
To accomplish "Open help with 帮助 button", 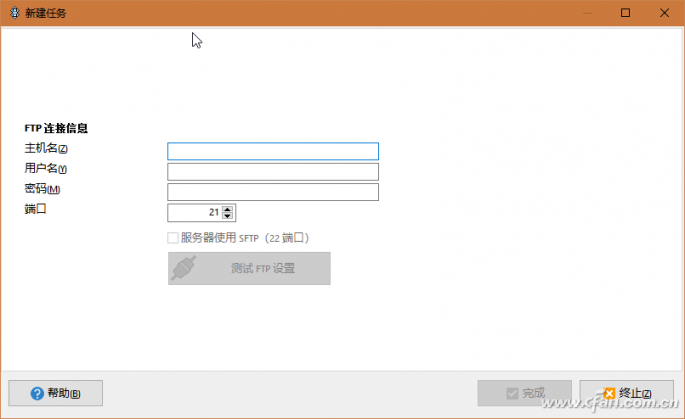I will (55, 393).
